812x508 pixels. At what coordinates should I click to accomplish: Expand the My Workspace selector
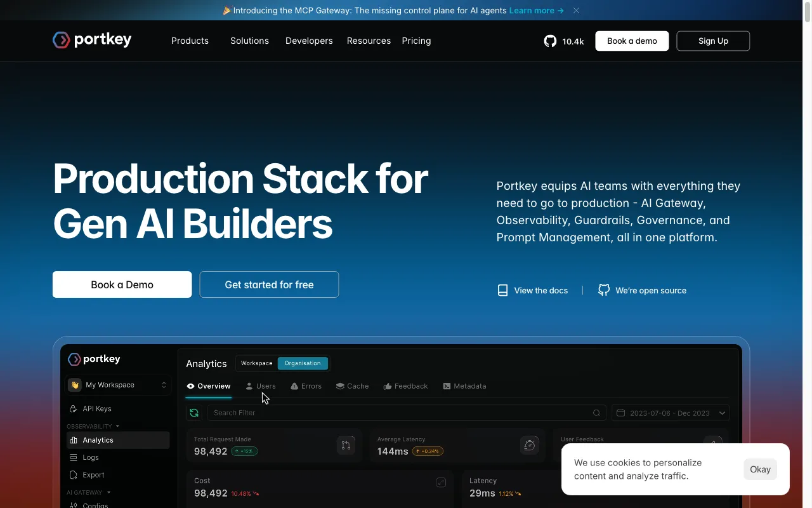click(118, 385)
